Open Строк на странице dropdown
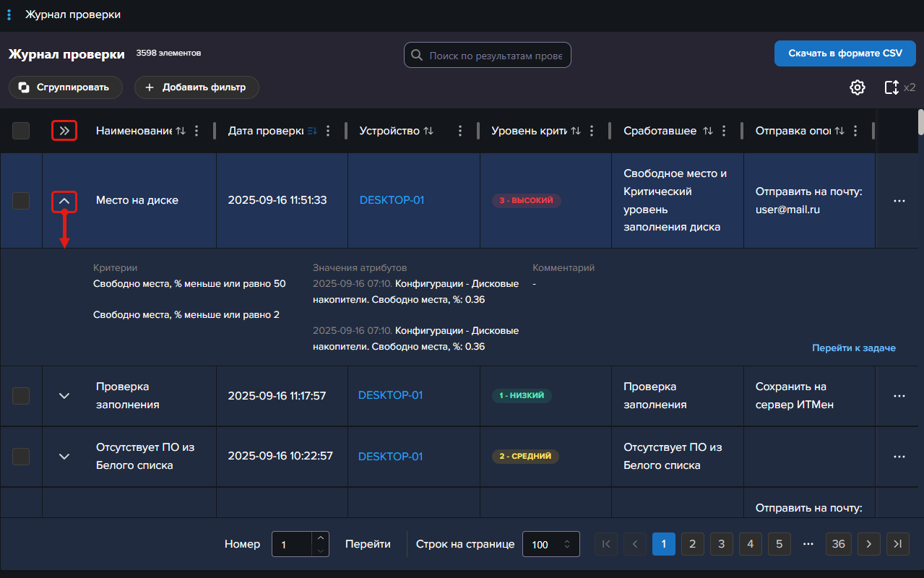Screen dimensions: 924x578 [x=550, y=545]
